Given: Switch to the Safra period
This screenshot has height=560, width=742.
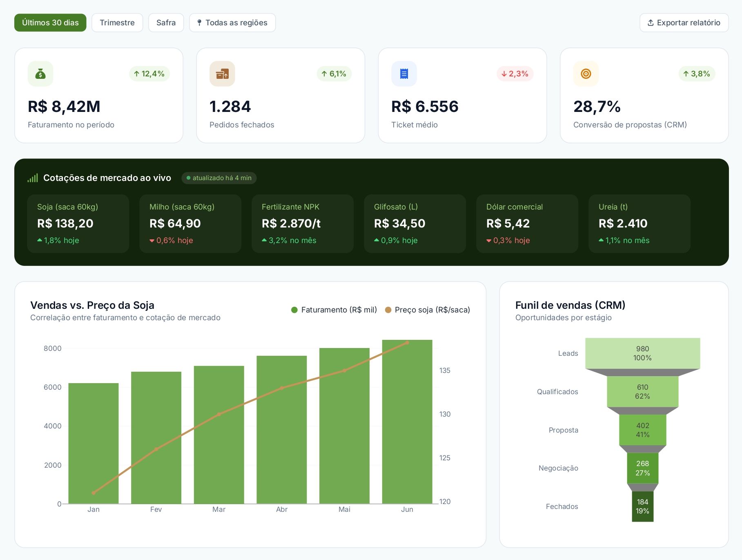Looking at the screenshot, I should (166, 23).
